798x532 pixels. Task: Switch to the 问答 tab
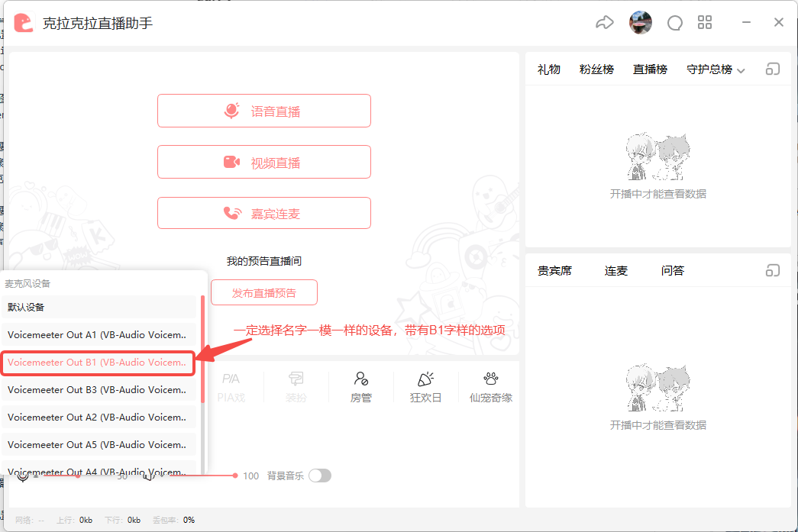tap(672, 270)
